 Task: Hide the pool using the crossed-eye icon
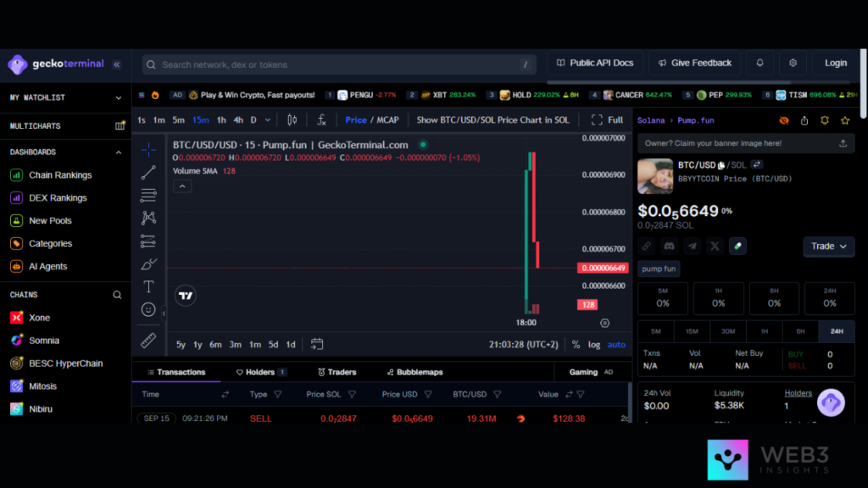784,120
